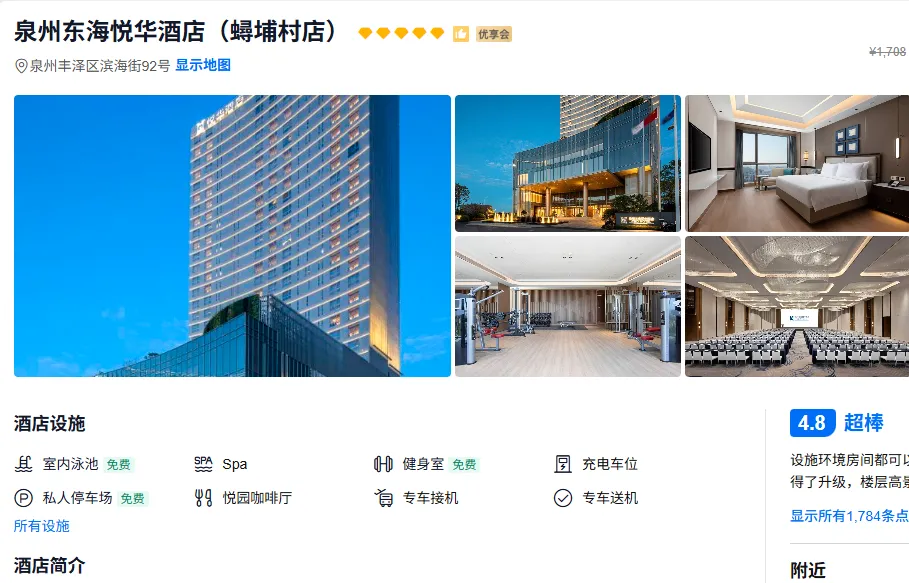The height and width of the screenshot is (583, 909).
Task: Open the link showing all 1,784 reviews
Action: coord(849,516)
